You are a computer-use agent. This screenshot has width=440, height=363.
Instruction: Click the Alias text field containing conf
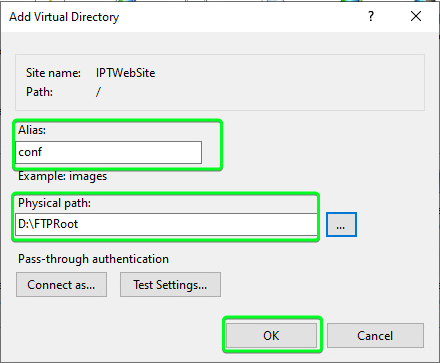coord(109,152)
